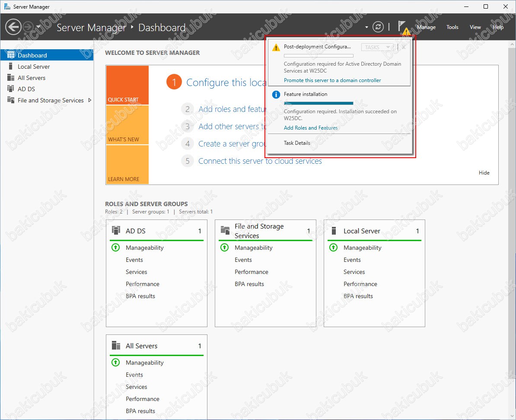Open Services in the AD DS tile
516x420 pixels.
[136, 272]
